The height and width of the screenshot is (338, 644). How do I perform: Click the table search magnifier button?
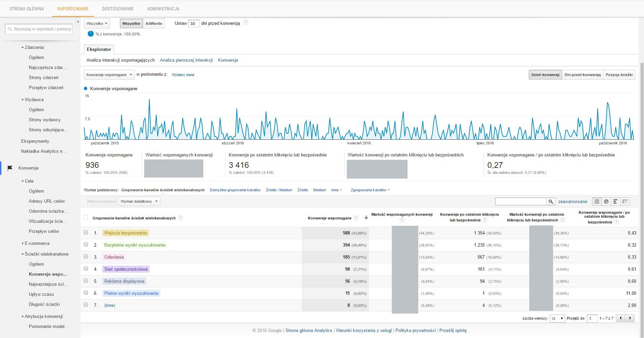(550, 201)
